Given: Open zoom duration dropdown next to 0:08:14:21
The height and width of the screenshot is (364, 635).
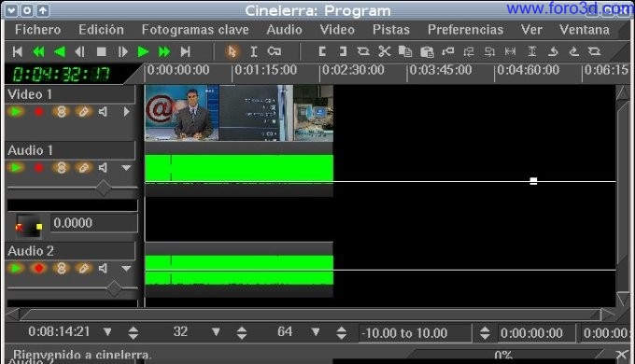Looking at the screenshot, I should click(107, 332).
